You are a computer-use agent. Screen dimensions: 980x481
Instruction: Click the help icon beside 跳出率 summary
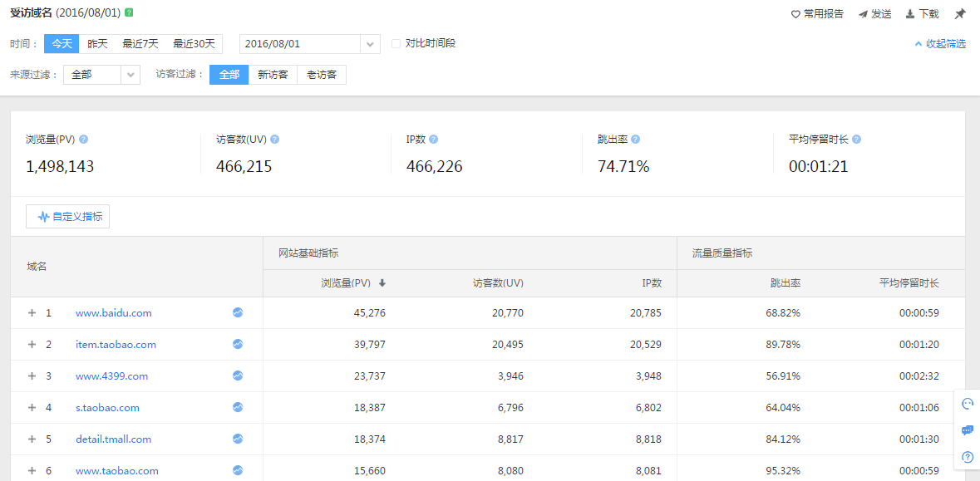point(635,140)
